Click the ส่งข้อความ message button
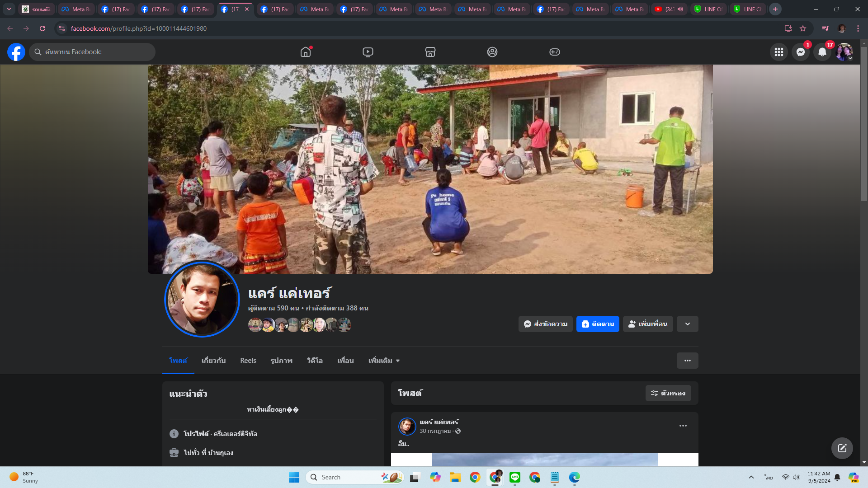 point(545,324)
